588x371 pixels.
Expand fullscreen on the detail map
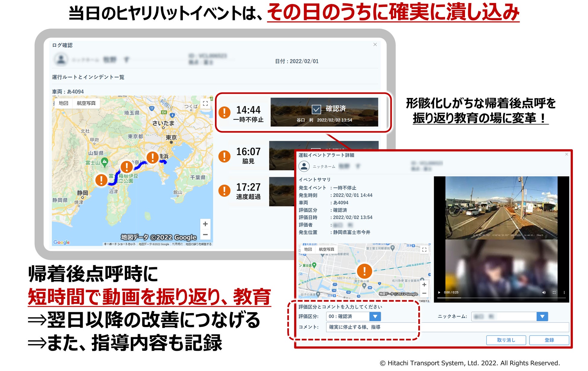tap(424, 249)
